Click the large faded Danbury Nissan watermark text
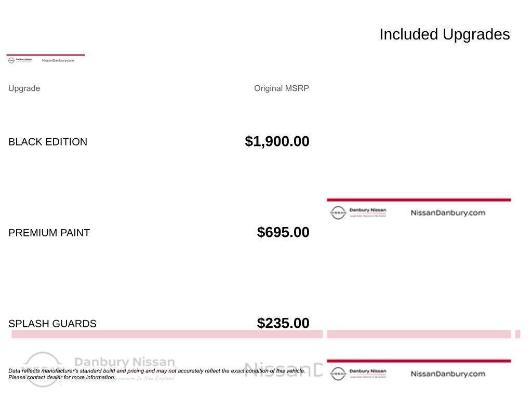The image size is (532, 399). (x=125, y=362)
